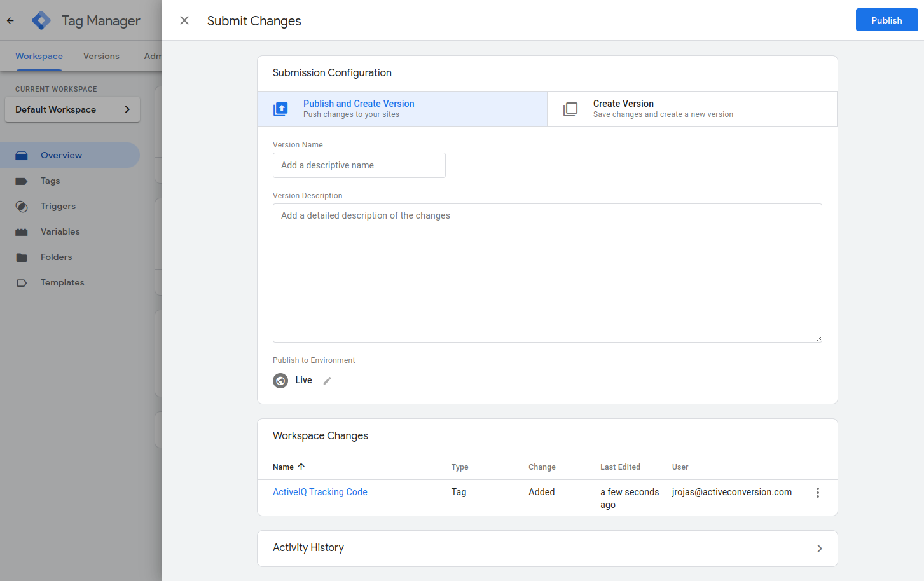The image size is (924, 581).
Task: Click the jrojas@activeconversion.com user cell
Action: coord(732,492)
